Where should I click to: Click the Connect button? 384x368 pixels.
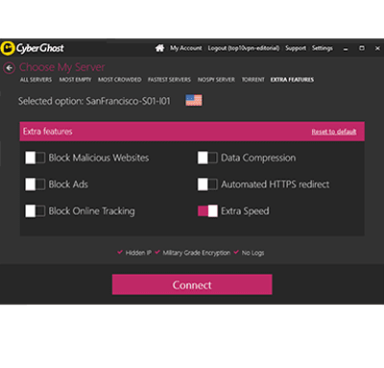pyautogui.click(x=192, y=285)
